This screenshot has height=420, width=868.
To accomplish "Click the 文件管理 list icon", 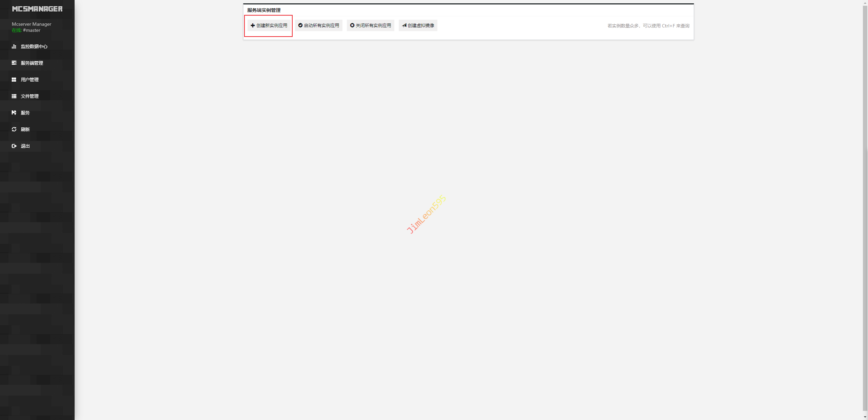I will [x=14, y=96].
